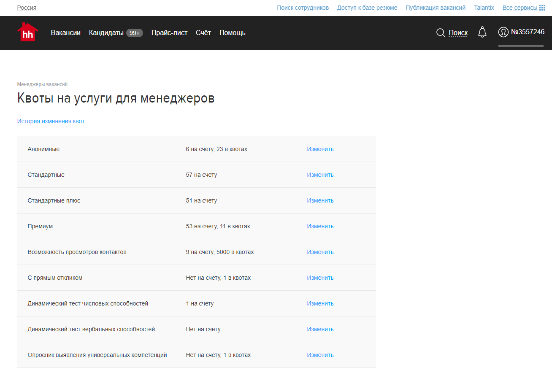Image resolution: width=552 pixels, height=392 pixels.
Task: Open the Talantix link
Action: coord(484,8)
